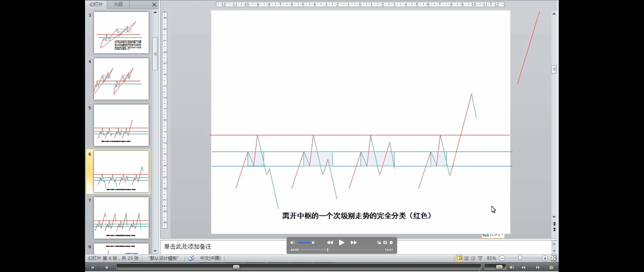644x272 pixels.
Task: Go to next slide double-arrow button
Action: click(554, 229)
